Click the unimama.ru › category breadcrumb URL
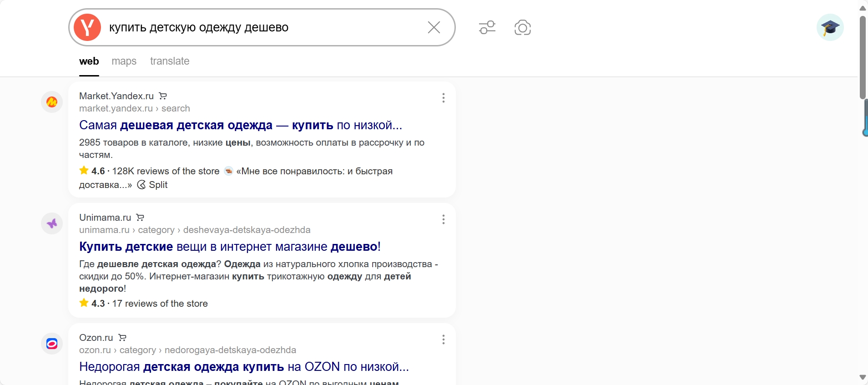Viewport: 868px width, 385px height. click(195, 230)
